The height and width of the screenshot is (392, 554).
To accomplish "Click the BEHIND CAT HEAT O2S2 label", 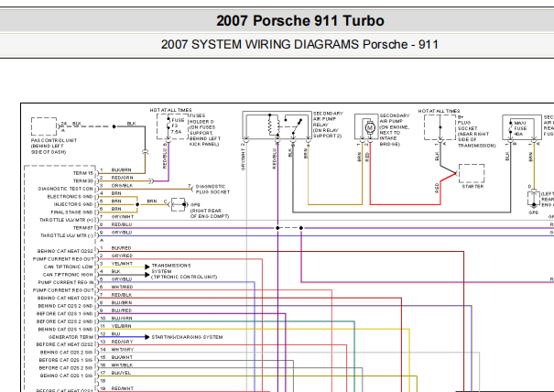I will [65, 251].
